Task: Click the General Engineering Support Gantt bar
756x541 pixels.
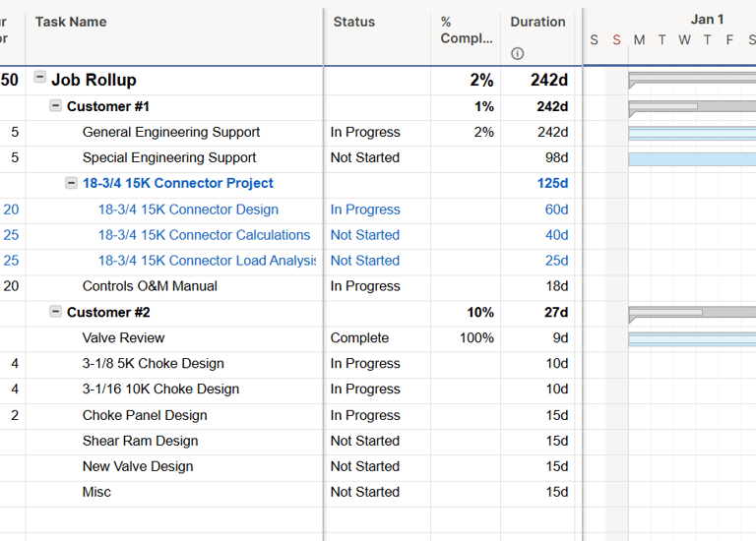Action: [x=691, y=133]
